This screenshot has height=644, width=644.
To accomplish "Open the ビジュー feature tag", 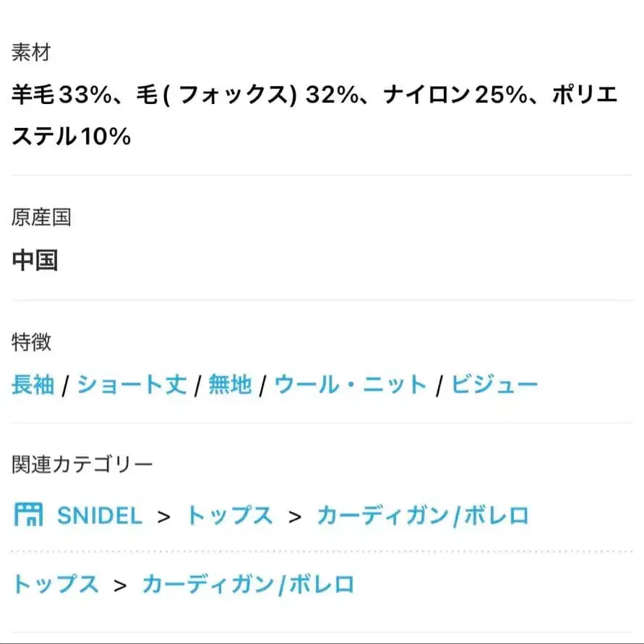I will coord(494,385).
